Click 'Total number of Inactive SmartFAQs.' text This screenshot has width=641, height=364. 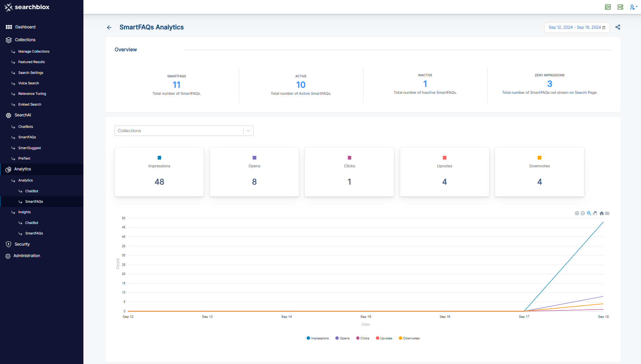click(x=425, y=93)
